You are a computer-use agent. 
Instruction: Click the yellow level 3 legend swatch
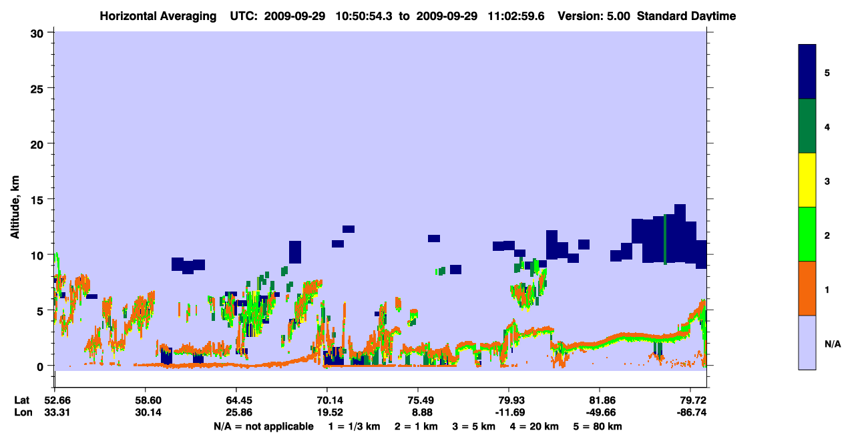pyautogui.click(x=807, y=180)
